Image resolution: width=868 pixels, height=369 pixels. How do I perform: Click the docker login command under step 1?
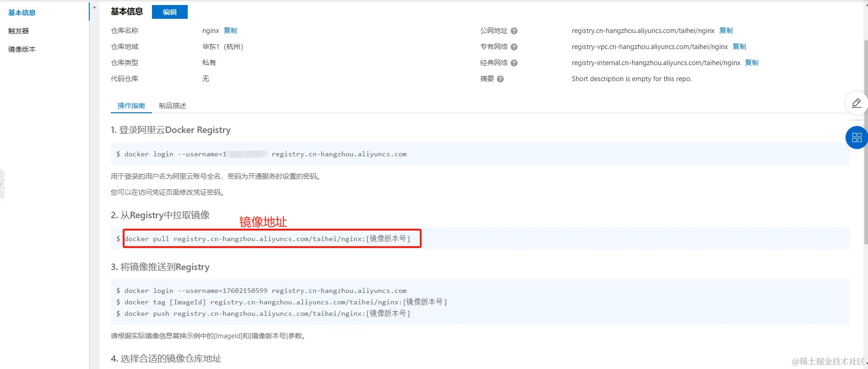[x=261, y=154]
